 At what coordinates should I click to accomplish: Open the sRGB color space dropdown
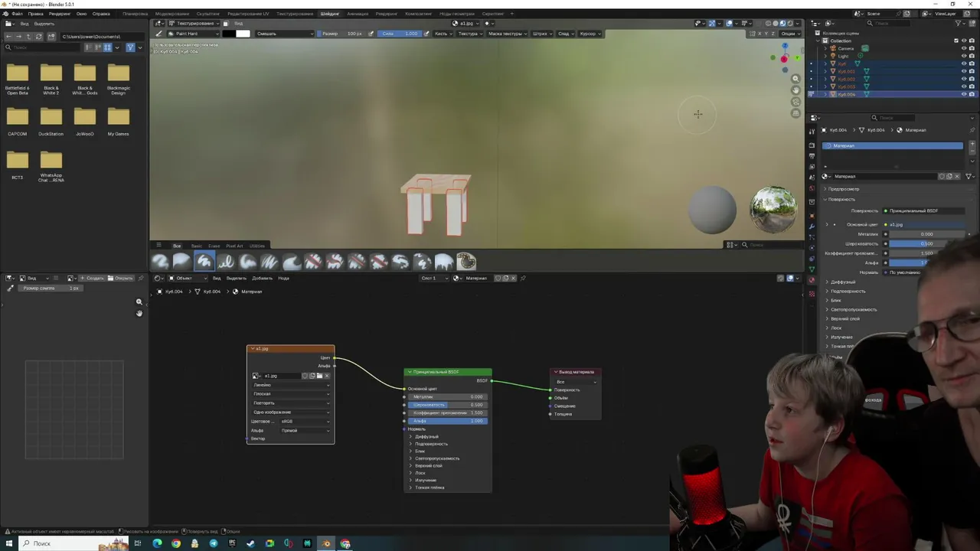coord(305,422)
